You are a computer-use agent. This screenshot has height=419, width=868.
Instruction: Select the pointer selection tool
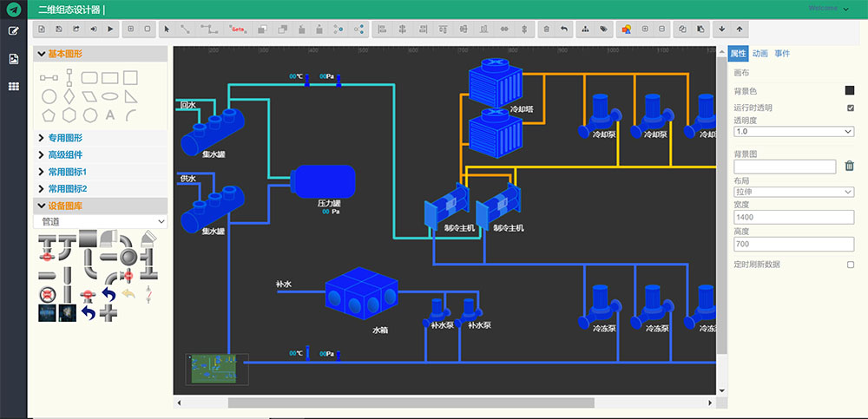[168, 29]
